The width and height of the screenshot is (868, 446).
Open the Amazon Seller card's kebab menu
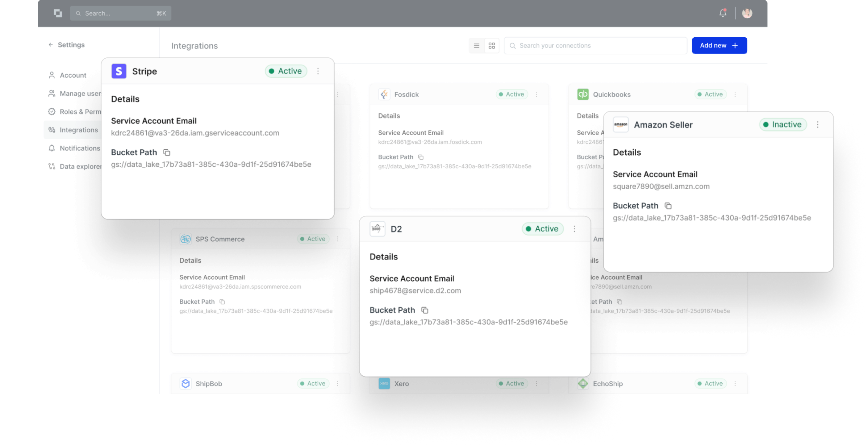817,125
